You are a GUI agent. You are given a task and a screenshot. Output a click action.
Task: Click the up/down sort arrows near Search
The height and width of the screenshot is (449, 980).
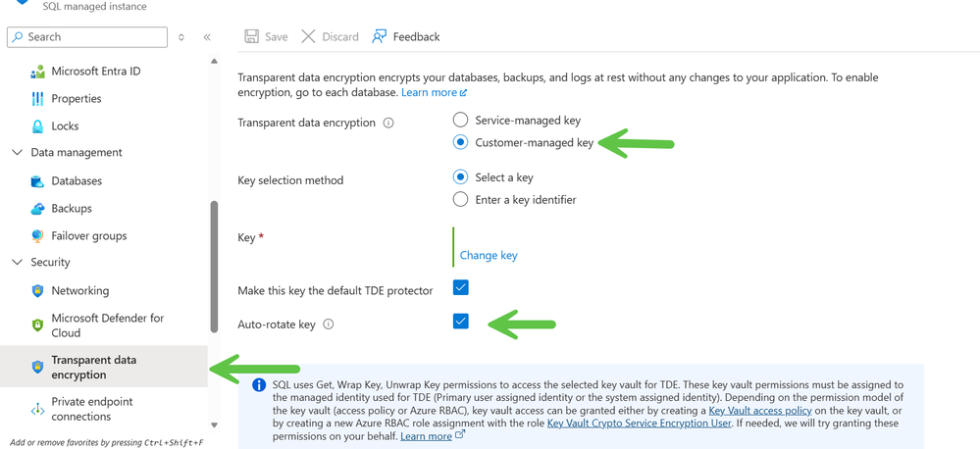181,37
